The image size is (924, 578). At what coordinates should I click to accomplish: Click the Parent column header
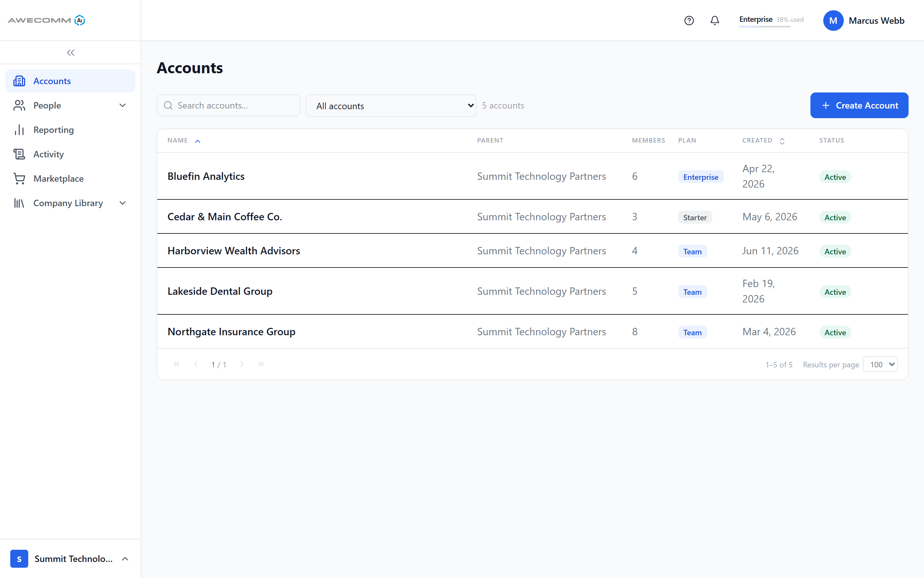pyautogui.click(x=490, y=140)
